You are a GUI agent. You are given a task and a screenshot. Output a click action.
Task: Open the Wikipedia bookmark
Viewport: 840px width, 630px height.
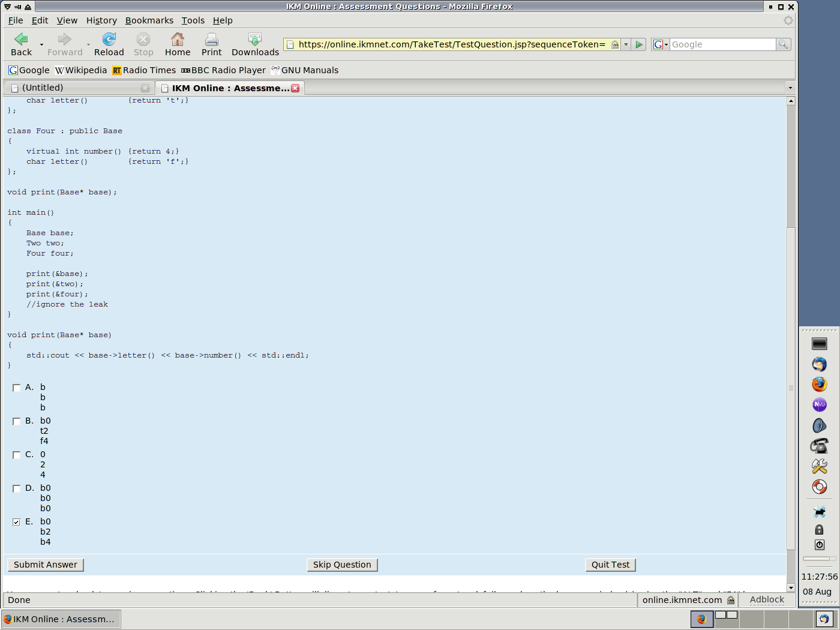click(x=81, y=70)
